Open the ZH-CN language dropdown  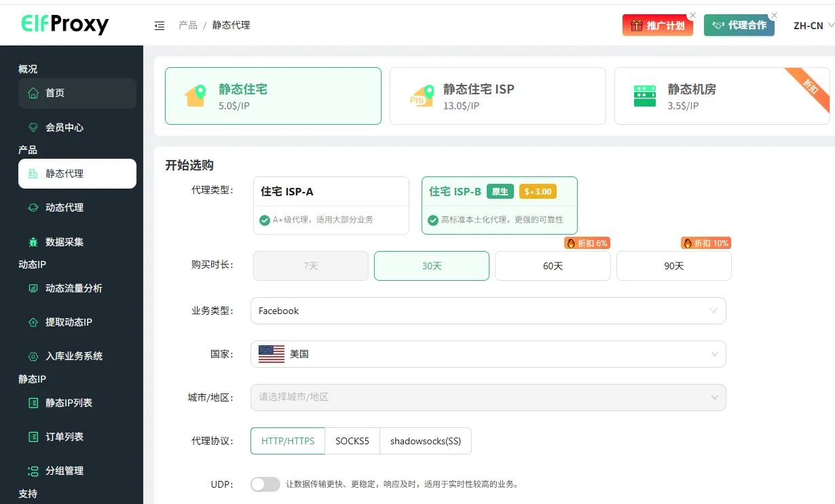(x=808, y=24)
